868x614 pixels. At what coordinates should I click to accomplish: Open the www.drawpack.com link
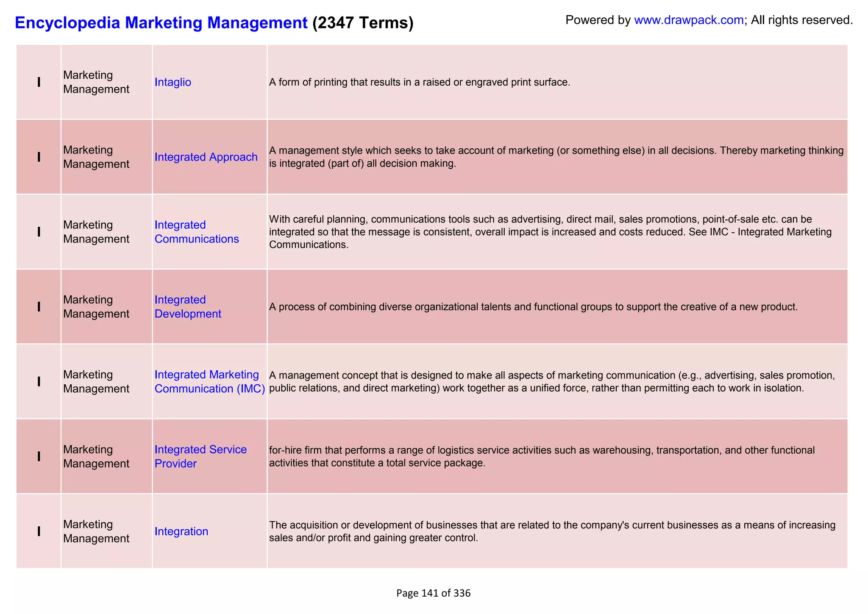tap(689, 20)
